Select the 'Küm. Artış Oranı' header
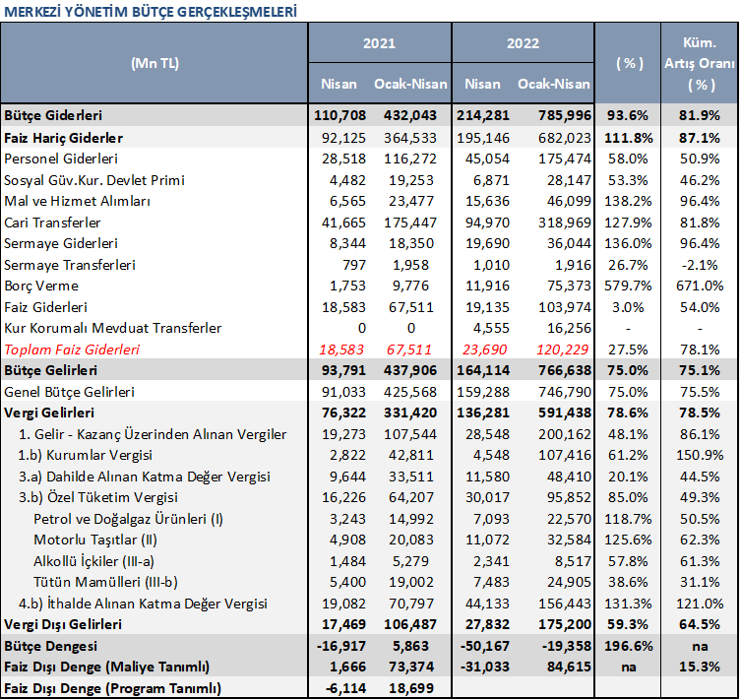The width and height of the screenshot is (740, 700). [700, 63]
